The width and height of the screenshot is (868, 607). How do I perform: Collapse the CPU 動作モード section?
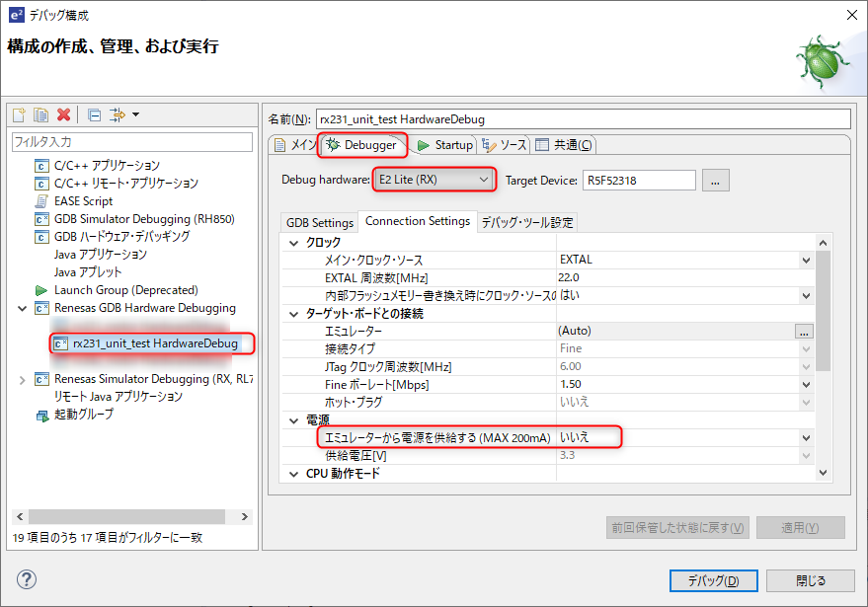(x=293, y=474)
